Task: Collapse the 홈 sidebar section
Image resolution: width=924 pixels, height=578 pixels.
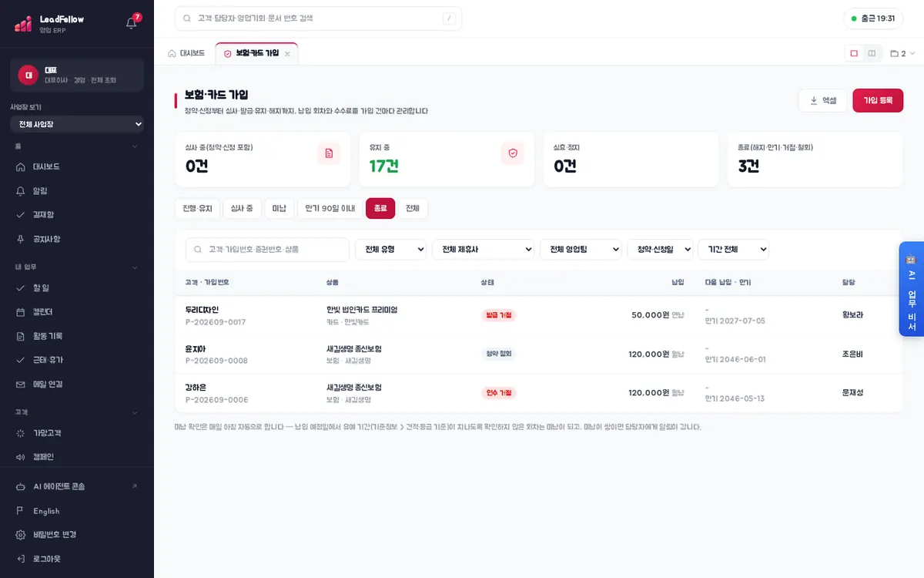Action: 77,146
